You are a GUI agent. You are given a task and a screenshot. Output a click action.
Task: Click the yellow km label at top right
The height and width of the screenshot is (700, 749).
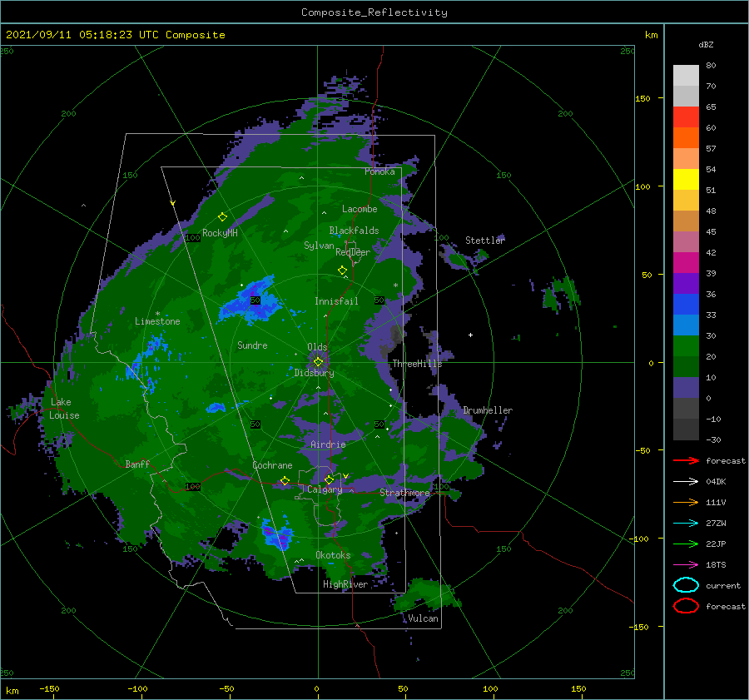point(651,35)
